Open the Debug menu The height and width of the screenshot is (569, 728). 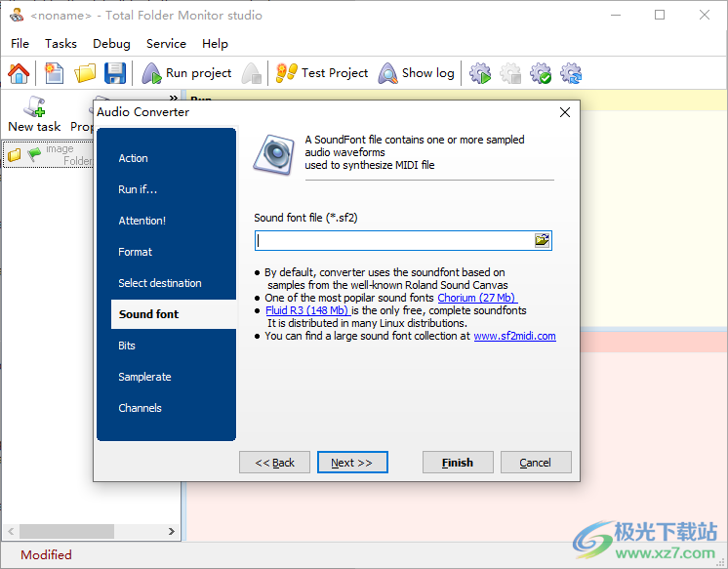pos(111,44)
